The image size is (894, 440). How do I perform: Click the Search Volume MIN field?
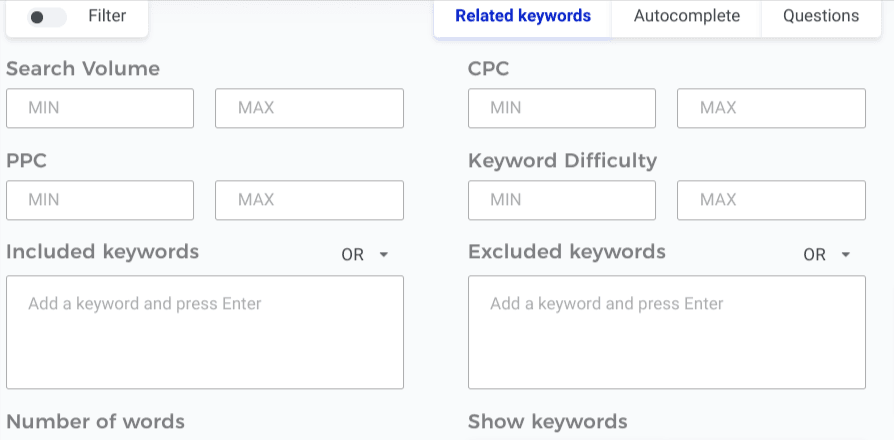[100, 108]
